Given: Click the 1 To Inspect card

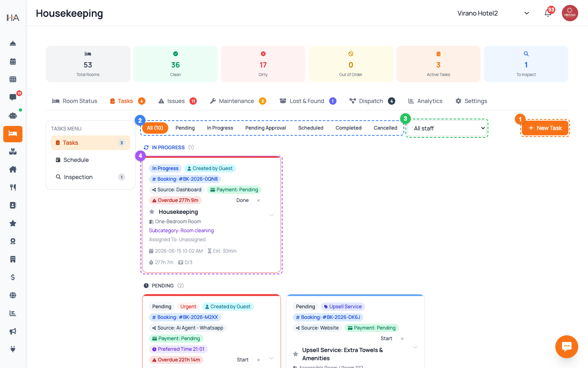Looking at the screenshot, I should pos(526,64).
